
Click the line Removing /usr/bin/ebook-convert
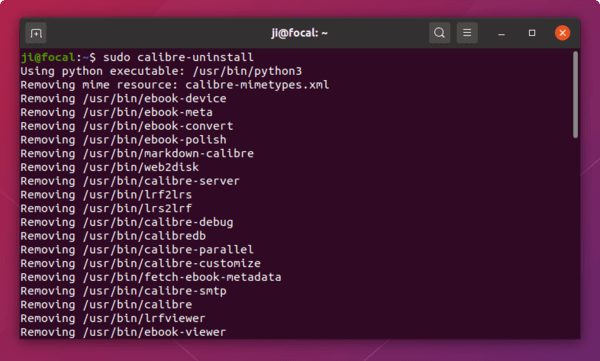tap(127, 126)
